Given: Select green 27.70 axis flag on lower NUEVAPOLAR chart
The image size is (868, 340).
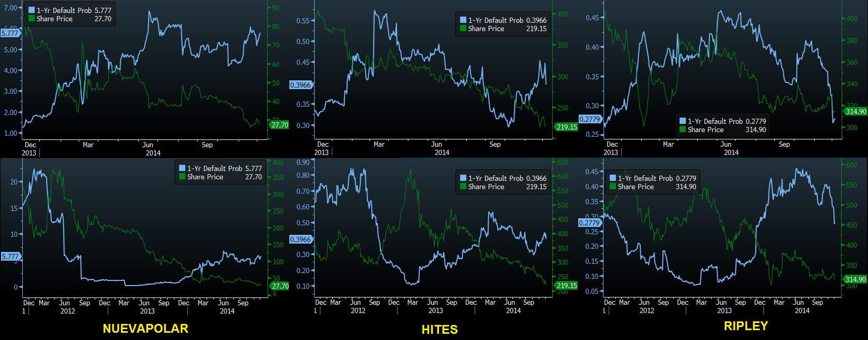Looking at the screenshot, I should tap(280, 286).
